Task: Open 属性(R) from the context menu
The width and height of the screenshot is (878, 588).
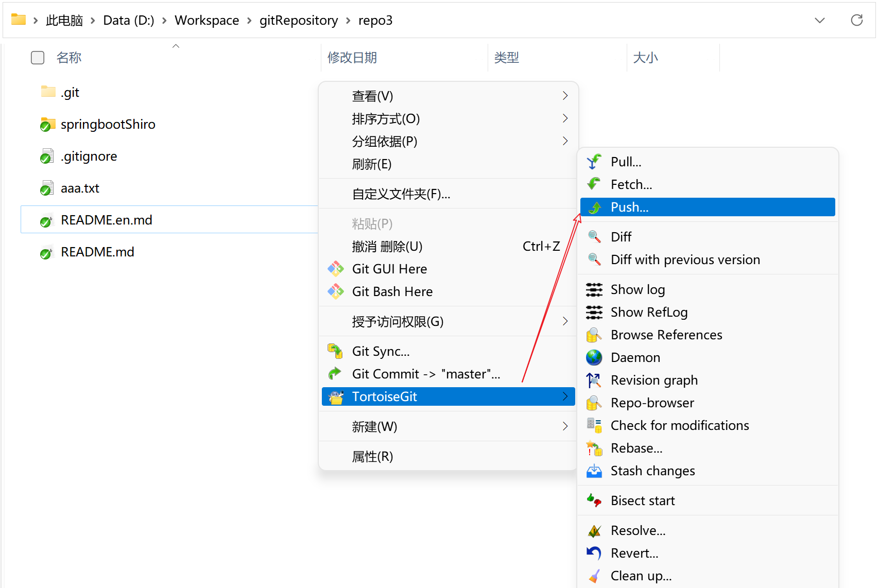Action: click(x=372, y=457)
